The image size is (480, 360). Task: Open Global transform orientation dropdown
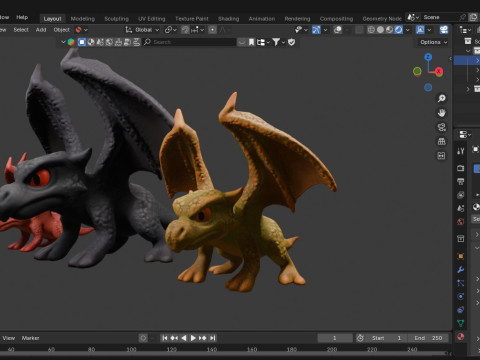[142, 30]
